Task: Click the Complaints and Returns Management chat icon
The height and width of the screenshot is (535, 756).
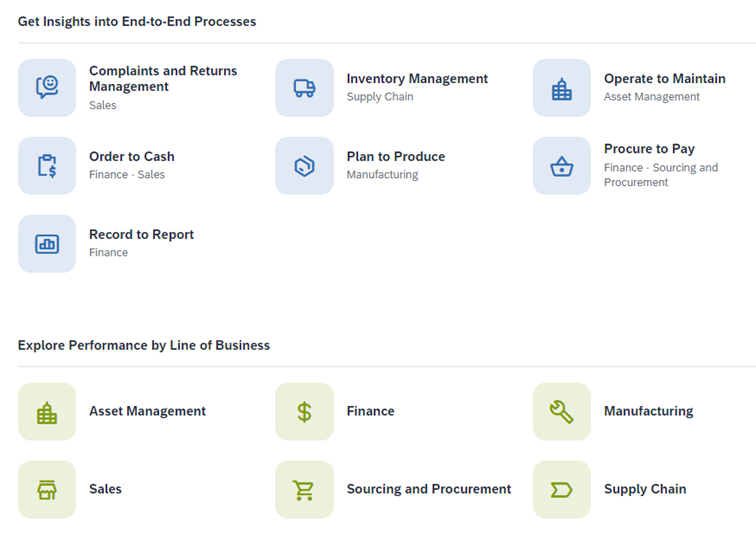Action: (47, 88)
